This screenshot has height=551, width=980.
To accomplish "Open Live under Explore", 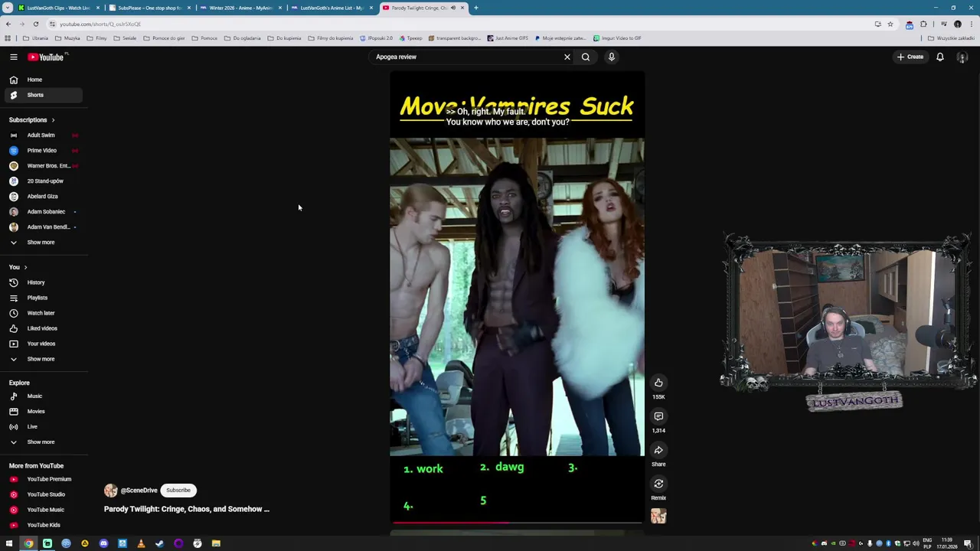I will [x=43, y=427].
